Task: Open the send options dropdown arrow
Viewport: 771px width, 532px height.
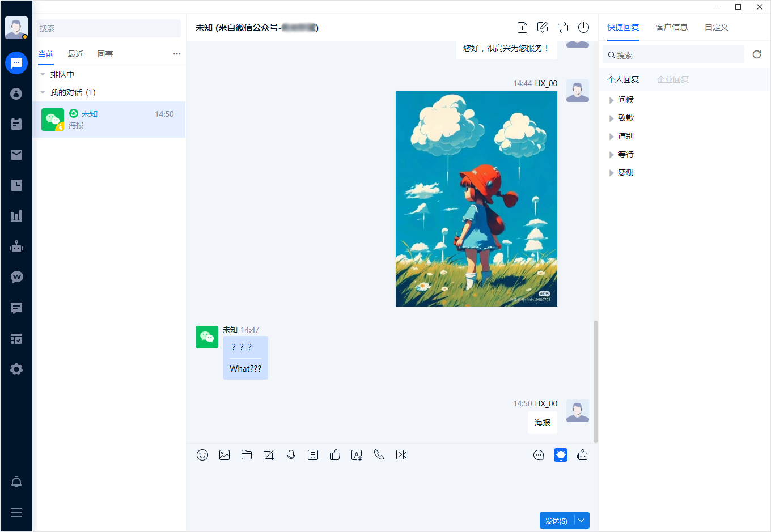Action: (x=582, y=521)
